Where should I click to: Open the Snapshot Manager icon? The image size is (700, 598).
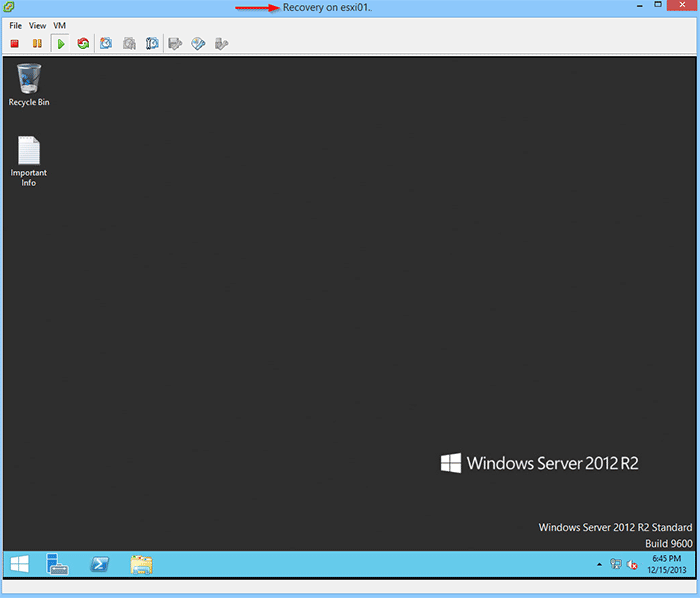(x=152, y=43)
